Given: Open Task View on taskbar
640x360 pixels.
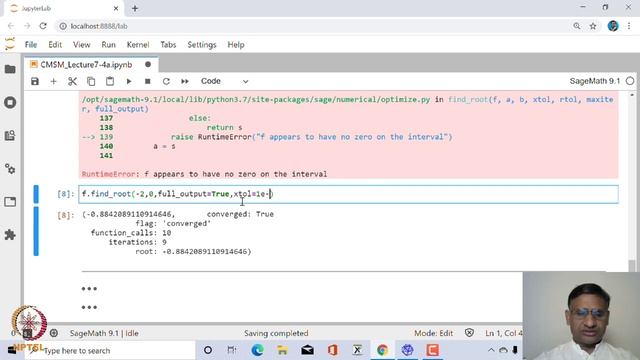Looking at the screenshot, I should point(231,350).
